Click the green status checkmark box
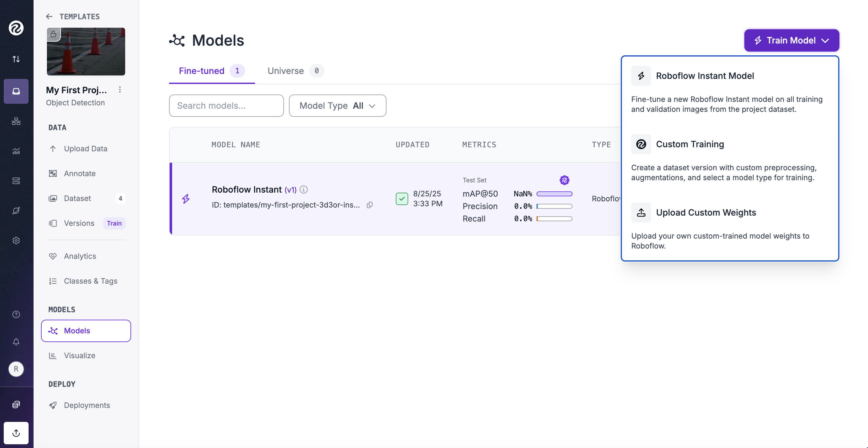 click(402, 199)
